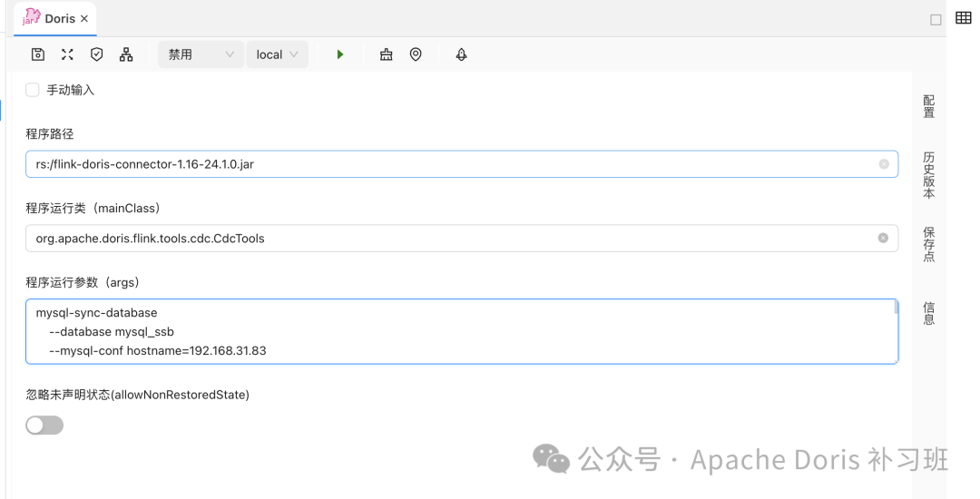
Task: Click the fullscreen expand icon
Action: (x=67, y=54)
